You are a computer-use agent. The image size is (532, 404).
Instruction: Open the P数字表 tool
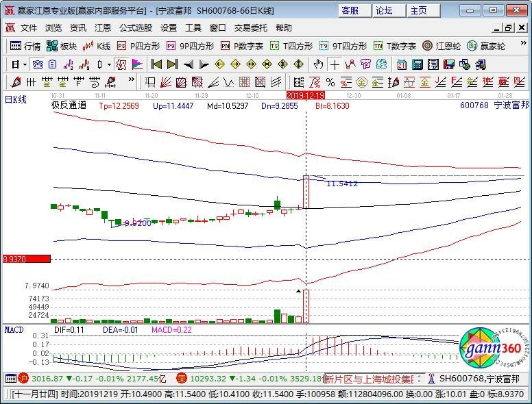[242, 46]
